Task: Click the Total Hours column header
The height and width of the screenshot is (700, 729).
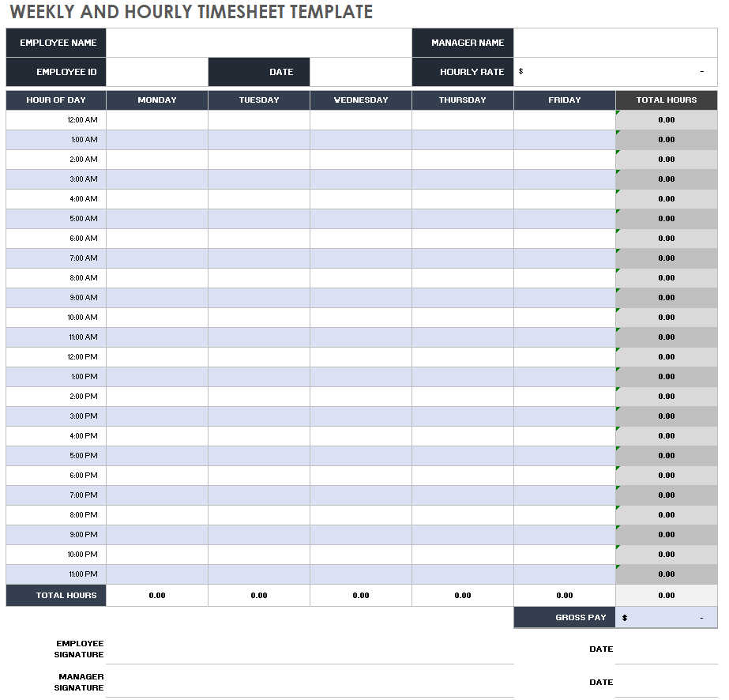Action: click(x=667, y=100)
